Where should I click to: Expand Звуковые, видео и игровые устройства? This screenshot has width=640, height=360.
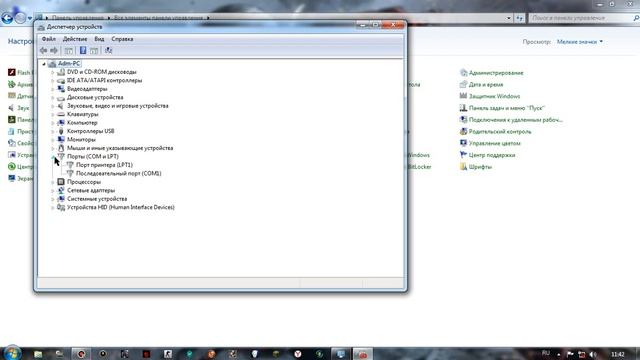(x=52, y=106)
